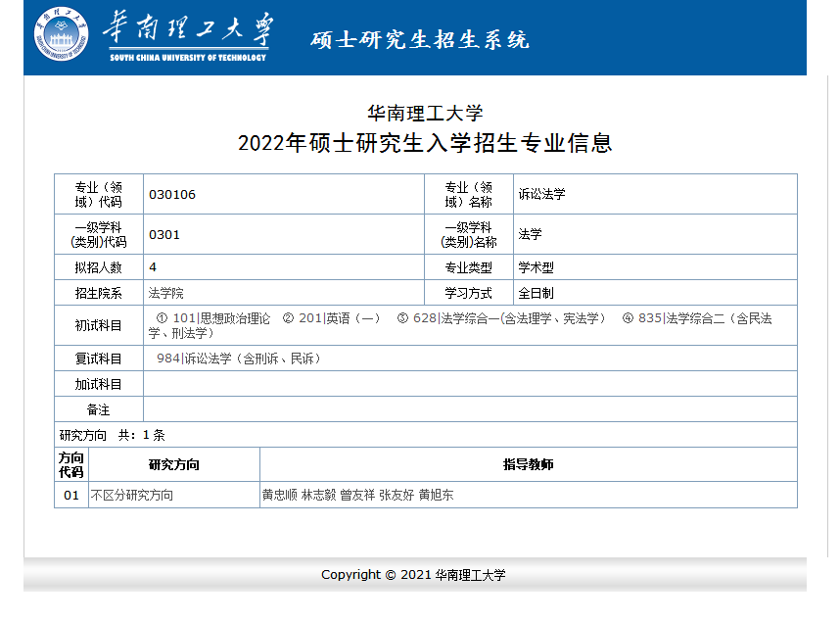This screenshot has height=622, width=840.
Task: Click the South China University of Technology emblem
Action: pos(61,32)
